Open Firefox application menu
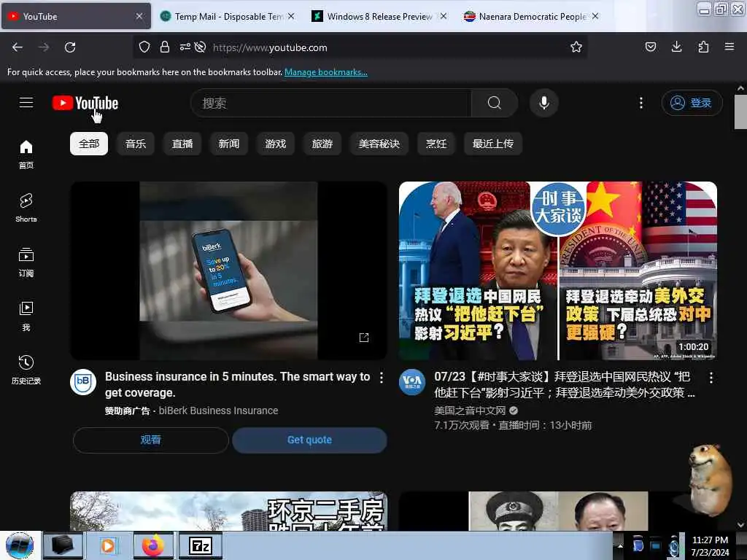Image resolution: width=747 pixels, height=560 pixels. (729, 47)
